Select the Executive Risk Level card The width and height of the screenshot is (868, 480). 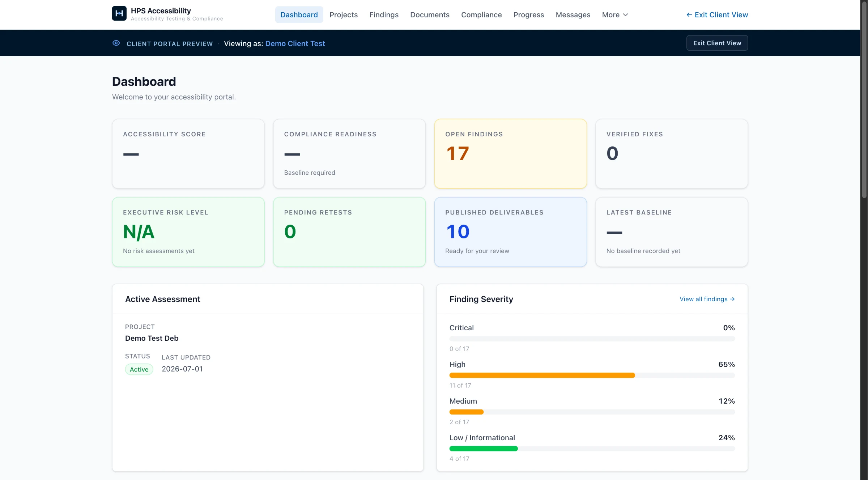pos(188,232)
